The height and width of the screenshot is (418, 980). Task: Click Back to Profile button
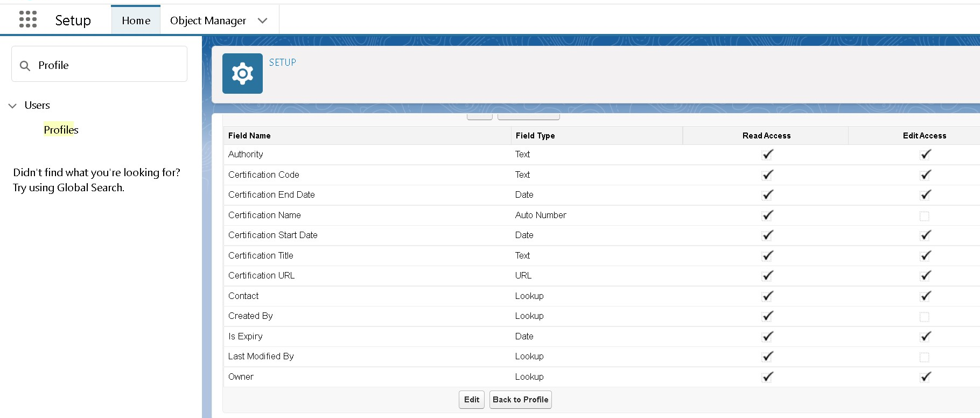click(x=521, y=400)
